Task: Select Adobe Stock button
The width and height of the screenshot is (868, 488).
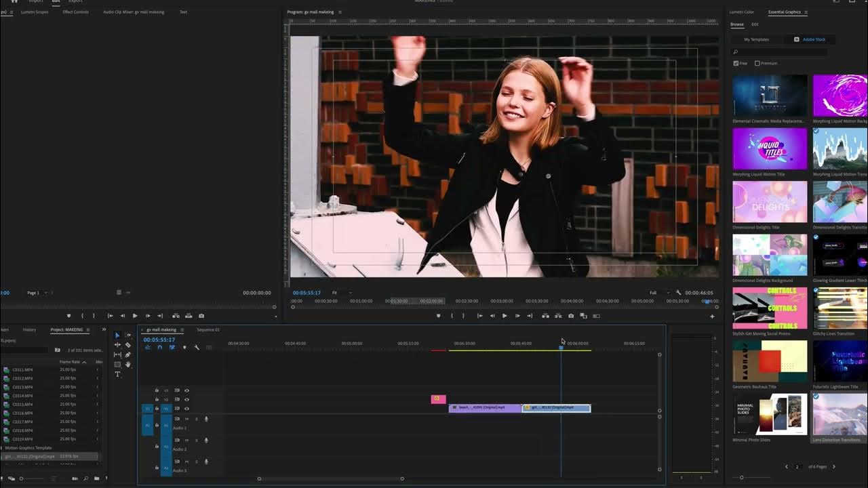Action: [x=810, y=39]
